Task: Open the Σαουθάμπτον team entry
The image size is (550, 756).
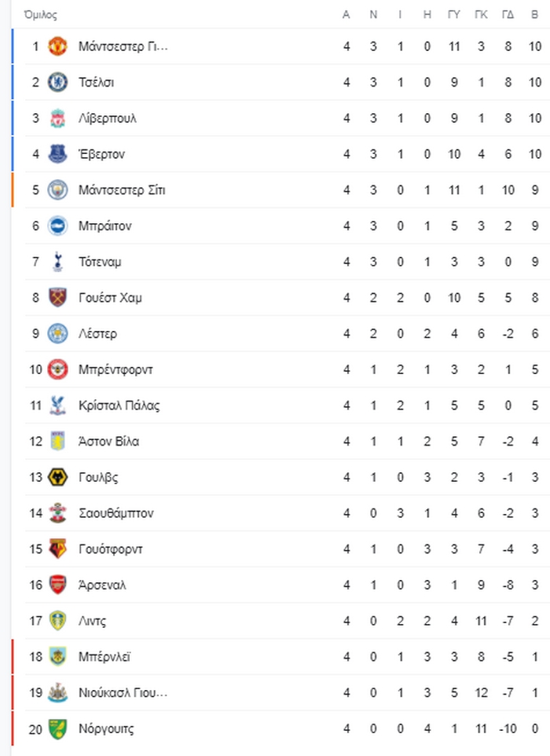Action: coord(116,513)
